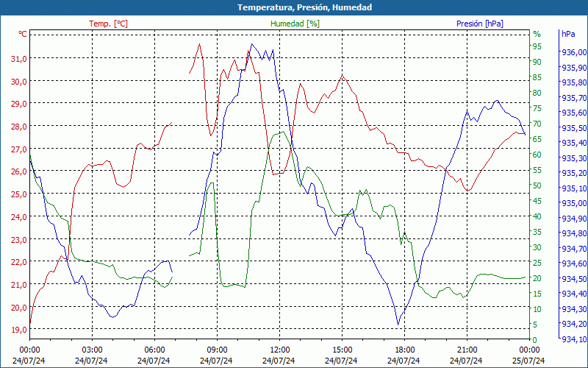Click the 28,0 temperature axis value
The image size is (588, 368).
(19, 127)
